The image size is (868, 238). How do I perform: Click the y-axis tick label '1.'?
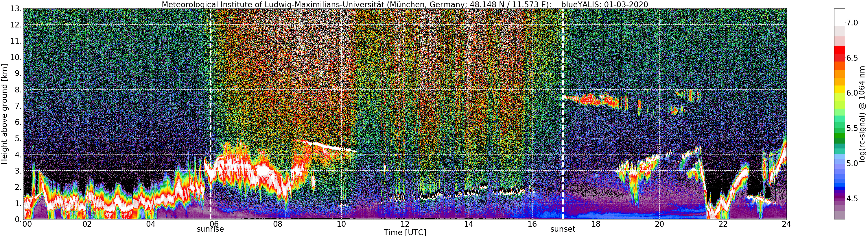[18, 203]
